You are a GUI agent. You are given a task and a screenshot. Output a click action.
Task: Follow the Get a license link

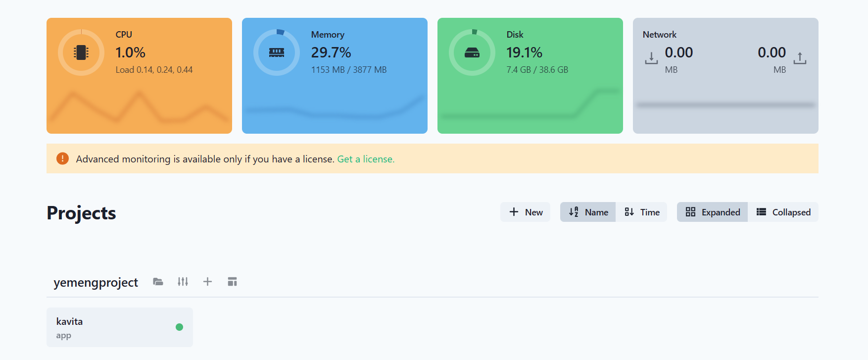(366, 159)
